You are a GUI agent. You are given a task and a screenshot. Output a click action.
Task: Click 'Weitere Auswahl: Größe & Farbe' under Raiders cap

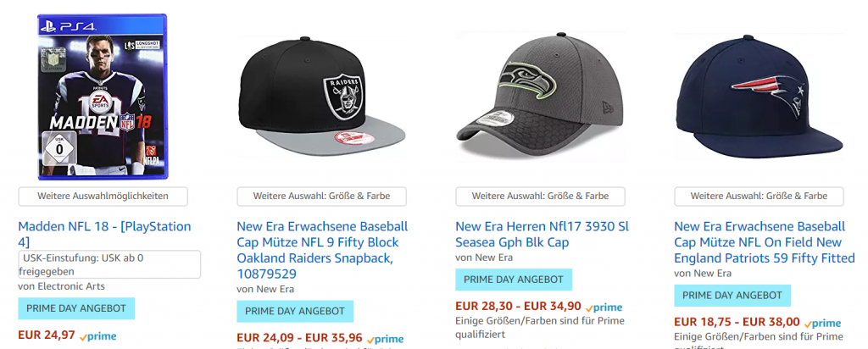click(x=321, y=196)
